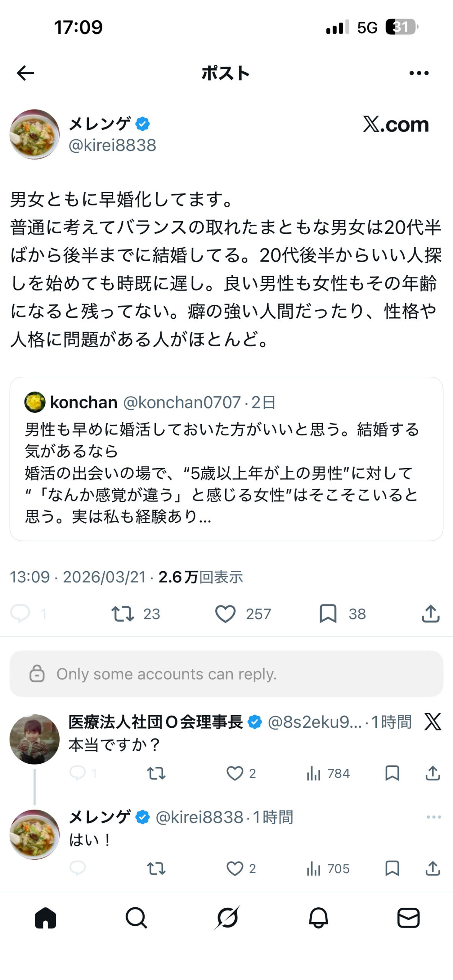Viewport: 453px width, 980px height.
Task: Open more options on the はい！ reply
Action: coord(433,817)
